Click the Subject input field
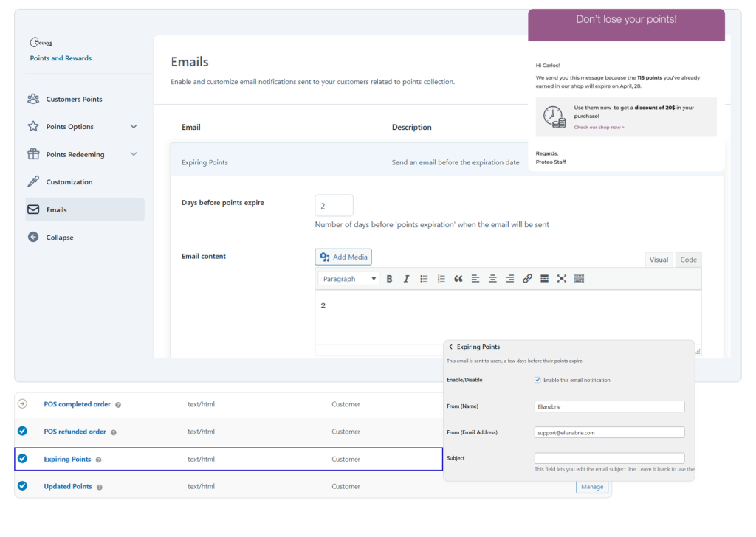 [x=609, y=458]
